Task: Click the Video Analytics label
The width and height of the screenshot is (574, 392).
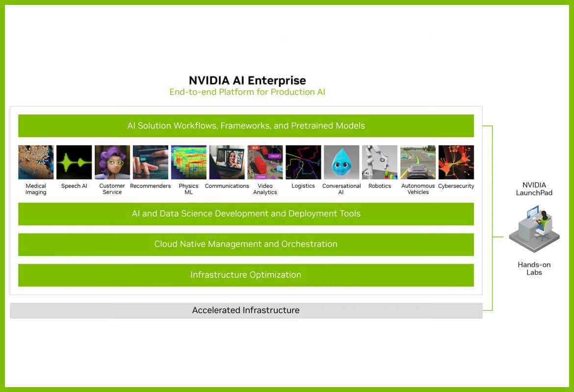Action: click(x=265, y=189)
